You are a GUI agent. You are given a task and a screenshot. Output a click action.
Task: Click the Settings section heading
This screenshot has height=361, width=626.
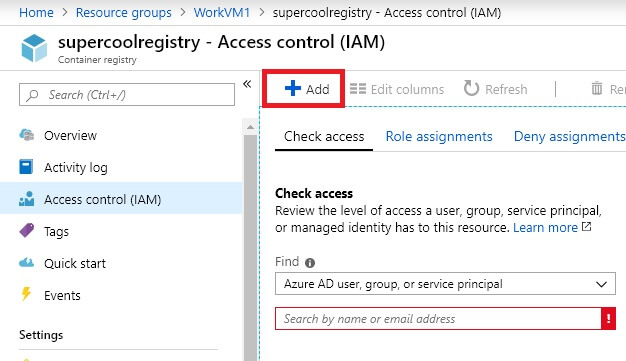click(41, 335)
